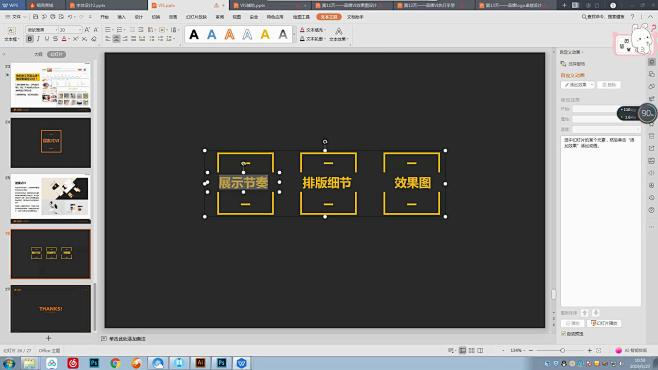Apply underline to selected text
This screenshot has width=658, height=370.
[x=47, y=39]
